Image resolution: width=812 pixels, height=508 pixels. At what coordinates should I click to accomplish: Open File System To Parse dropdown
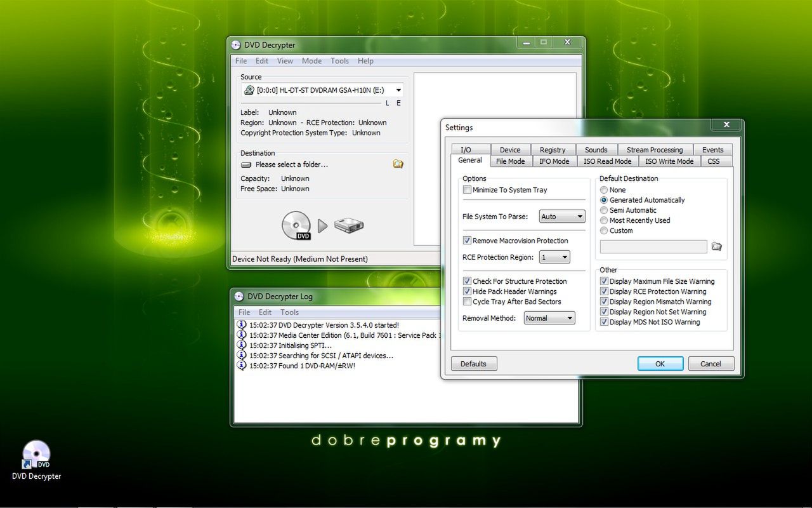coord(562,217)
